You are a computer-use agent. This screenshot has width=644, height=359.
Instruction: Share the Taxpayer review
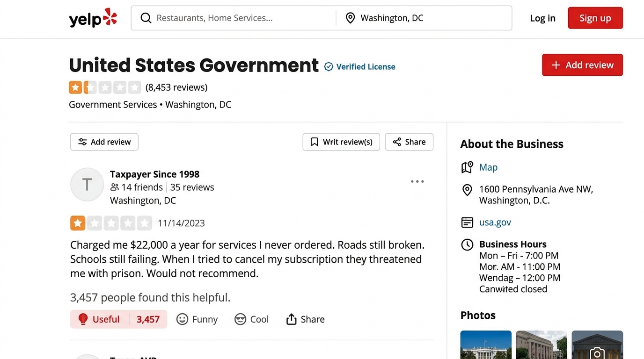pos(305,319)
